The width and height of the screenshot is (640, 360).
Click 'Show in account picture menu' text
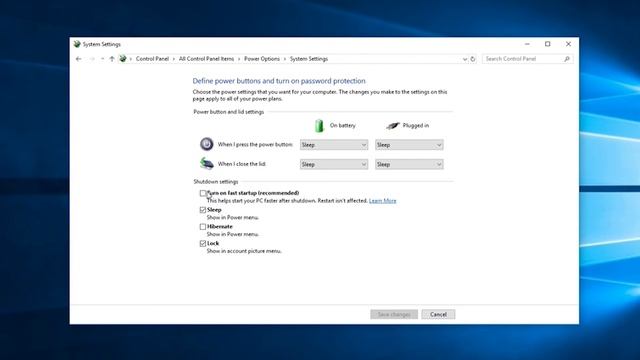[x=244, y=251]
